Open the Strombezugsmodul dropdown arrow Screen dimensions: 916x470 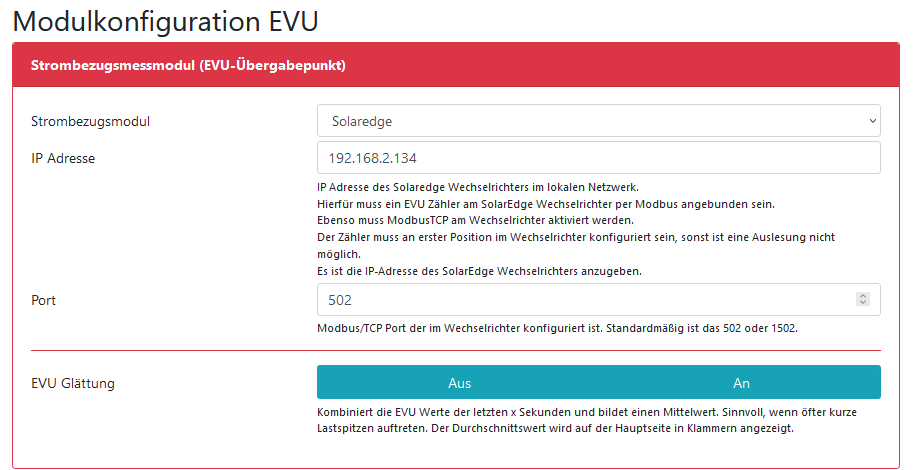click(872, 122)
